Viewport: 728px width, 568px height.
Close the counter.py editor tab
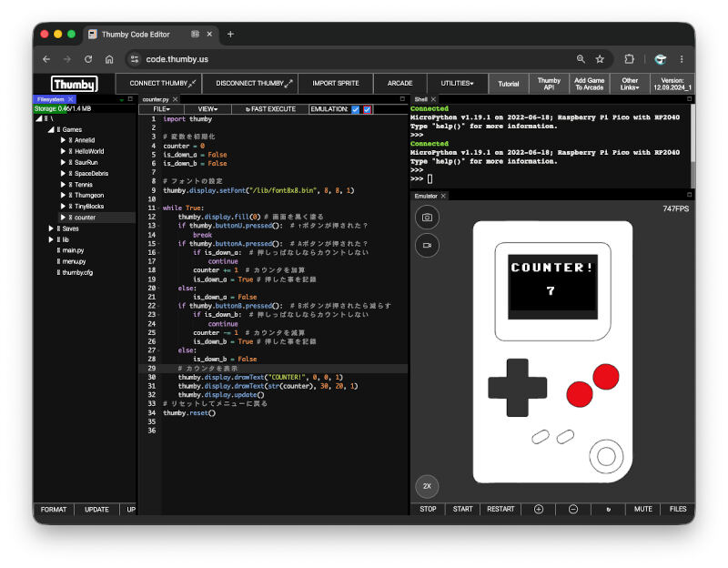coord(176,99)
